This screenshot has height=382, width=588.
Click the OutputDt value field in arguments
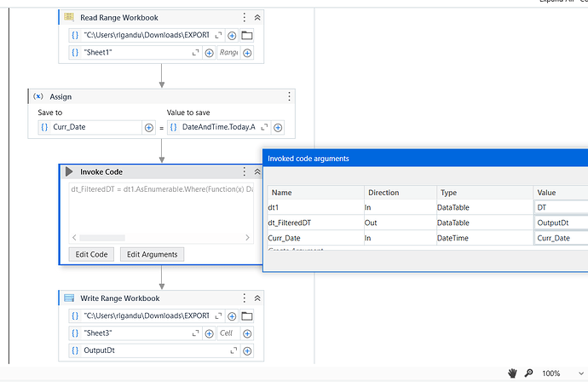[x=560, y=223]
